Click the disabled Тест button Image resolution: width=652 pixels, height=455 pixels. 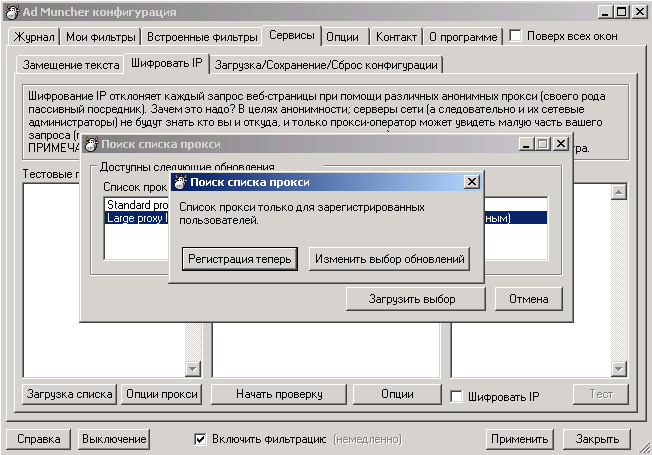pyautogui.click(x=601, y=394)
